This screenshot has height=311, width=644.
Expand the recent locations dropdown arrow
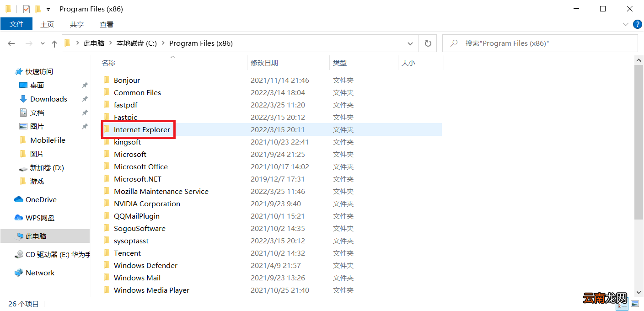pyautogui.click(x=43, y=43)
